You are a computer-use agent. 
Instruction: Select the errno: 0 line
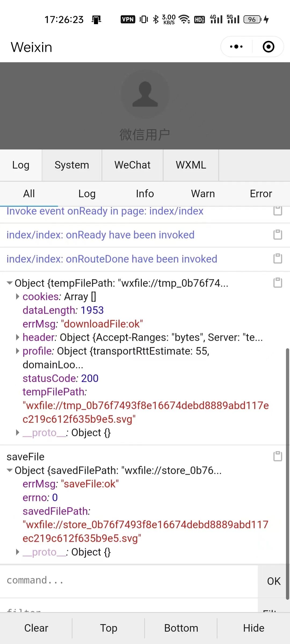(x=40, y=497)
